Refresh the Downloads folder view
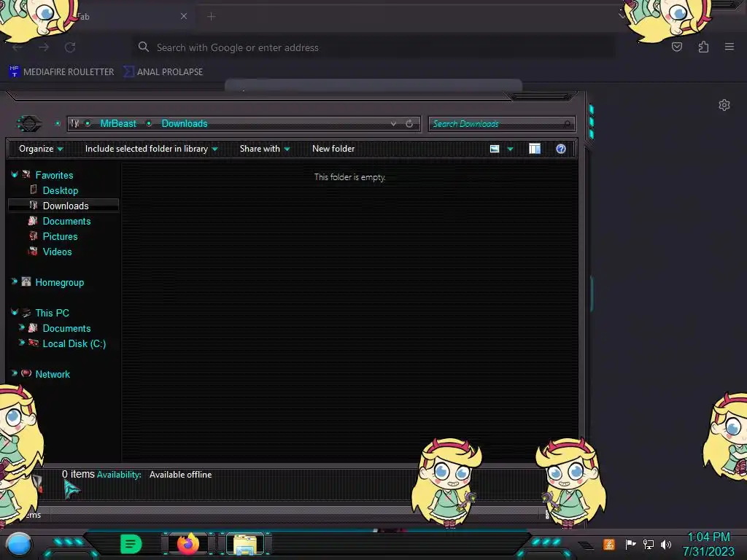The image size is (747, 560). (409, 124)
